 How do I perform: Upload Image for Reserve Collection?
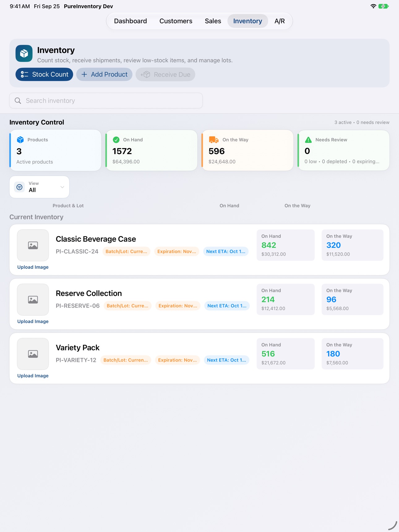click(x=33, y=322)
